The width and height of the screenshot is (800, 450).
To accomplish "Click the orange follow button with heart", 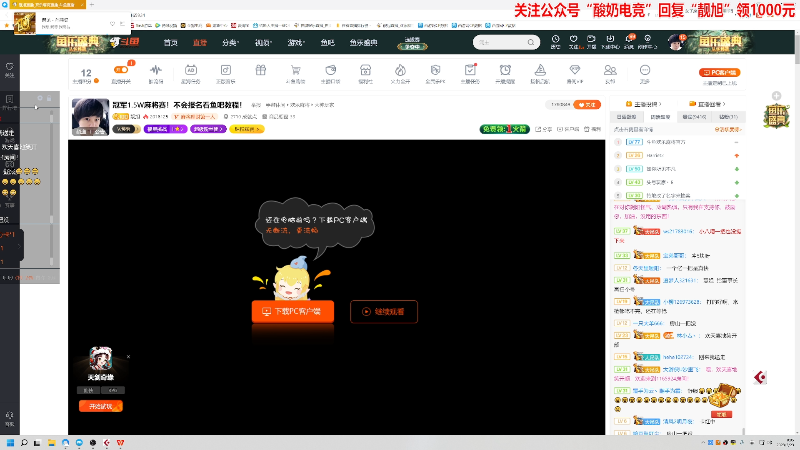I will 587,105.
